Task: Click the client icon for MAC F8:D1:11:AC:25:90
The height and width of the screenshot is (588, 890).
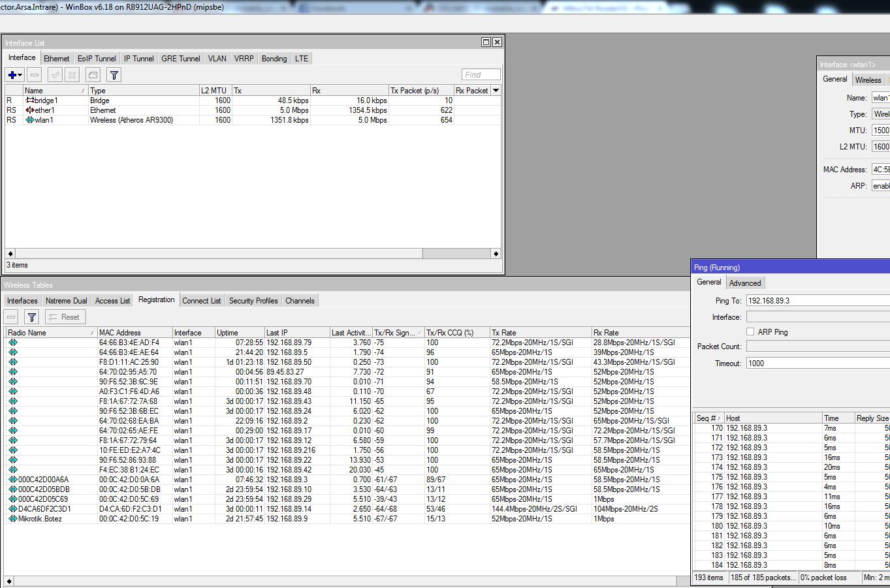Action: coord(13,362)
